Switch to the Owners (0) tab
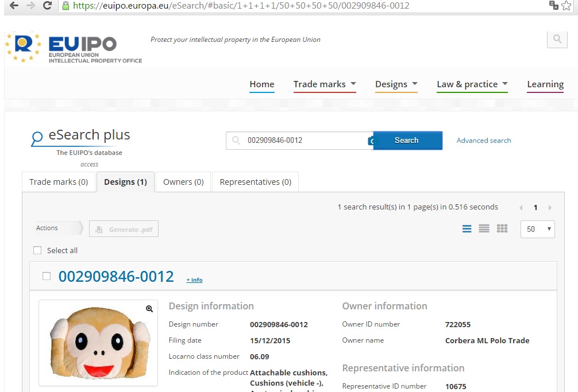The image size is (578, 392). (x=183, y=182)
